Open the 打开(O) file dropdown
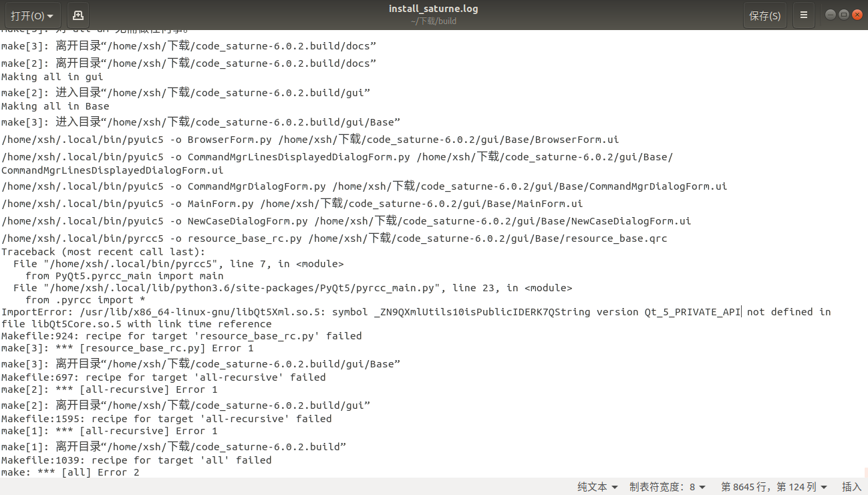This screenshot has height=495, width=868. point(31,15)
